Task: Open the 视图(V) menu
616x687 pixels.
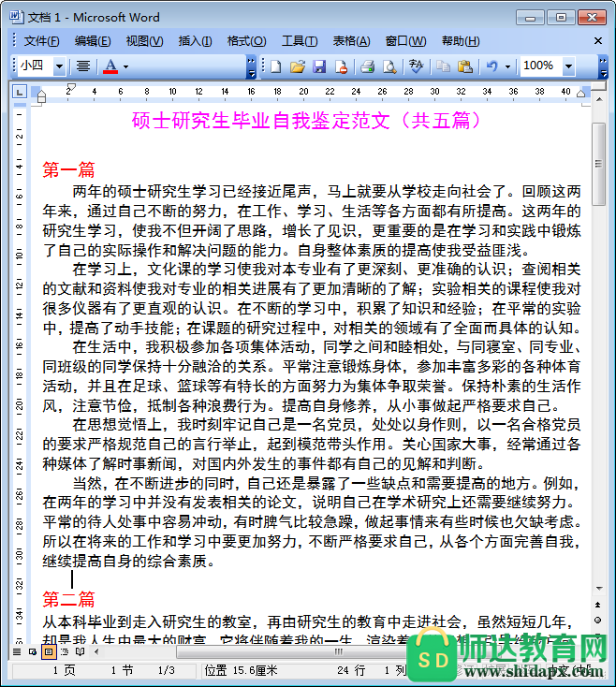Action: (x=144, y=41)
